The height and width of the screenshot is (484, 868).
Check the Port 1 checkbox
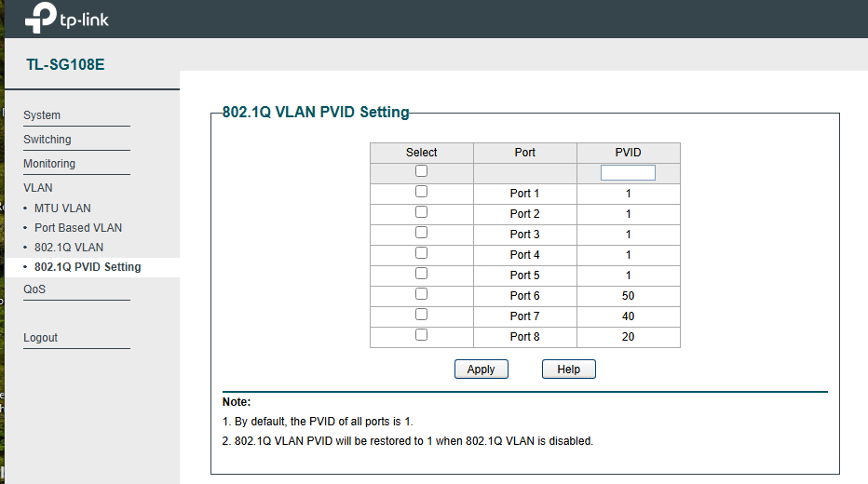point(421,192)
